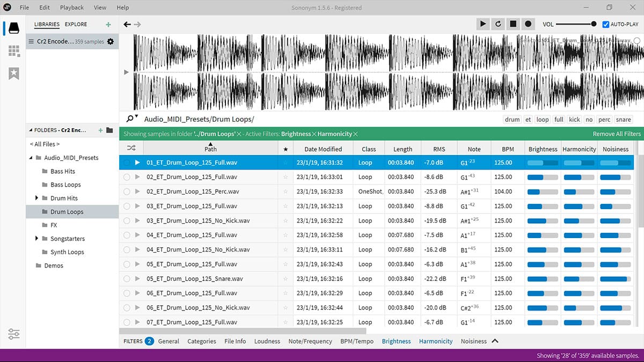Viewport: 644px width, 362px height.
Task: Collapse the FOLDERS section triangle
Action: (x=30, y=130)
